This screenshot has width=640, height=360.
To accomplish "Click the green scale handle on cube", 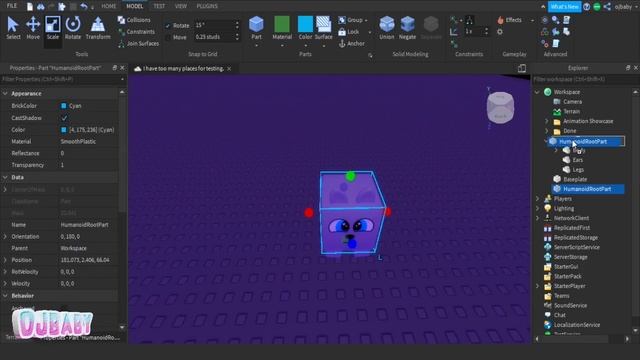I will 350,176.
